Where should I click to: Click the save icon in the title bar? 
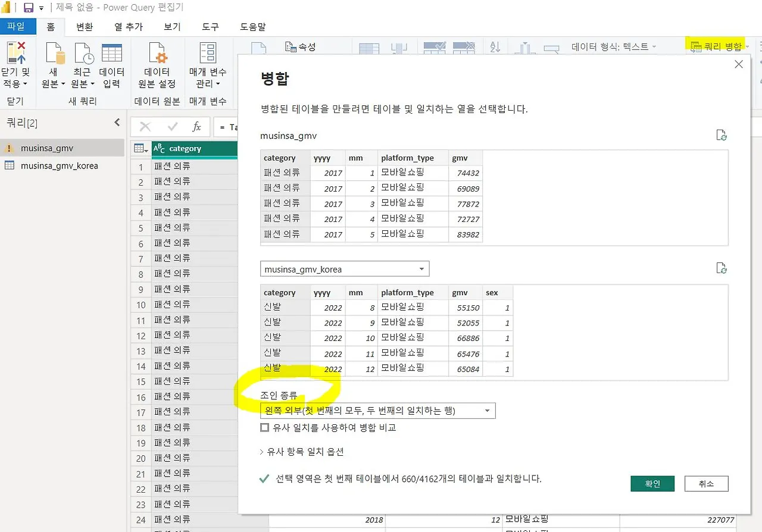click(29, 8)
